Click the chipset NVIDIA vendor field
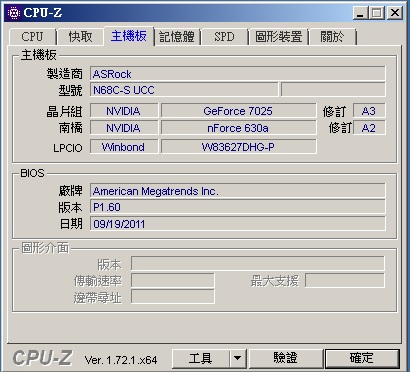The height and width of the screenshot is (375, 410). [x=124, y=111]
